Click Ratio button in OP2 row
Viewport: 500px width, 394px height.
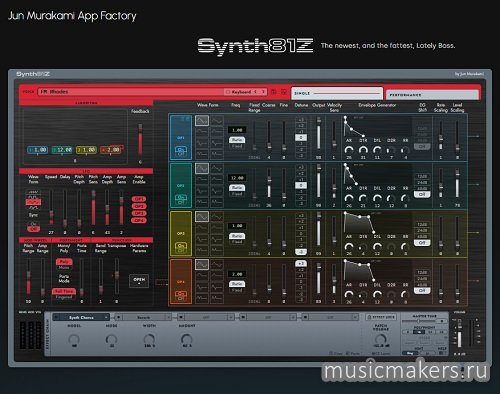pos(237,188)
